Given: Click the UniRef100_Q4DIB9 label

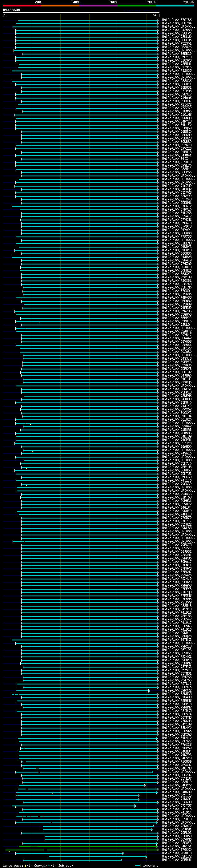Looking at the screenshot, I should coord(177,436).
